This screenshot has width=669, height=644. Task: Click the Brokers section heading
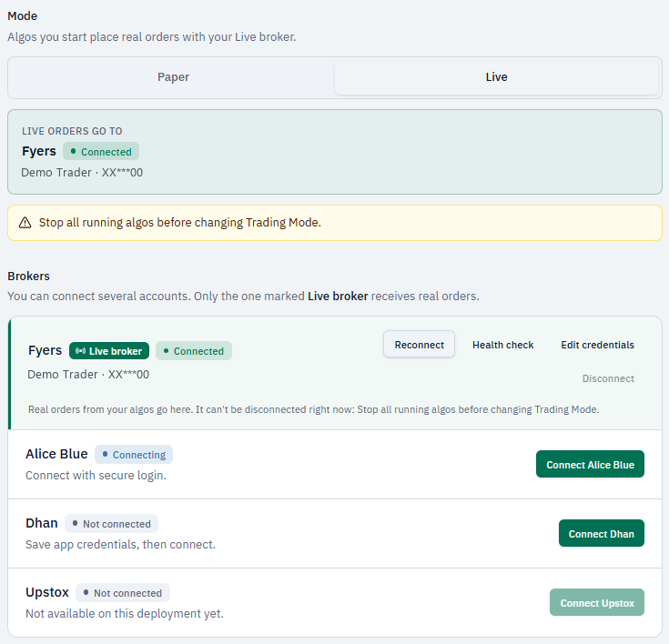pyautogui.click(x=28, y=276)
